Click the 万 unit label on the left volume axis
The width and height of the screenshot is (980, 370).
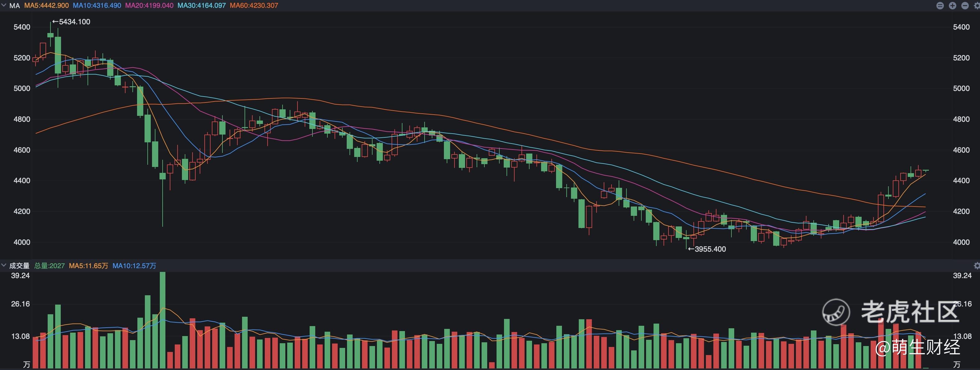pyautogui.click(x=26, y=364)
